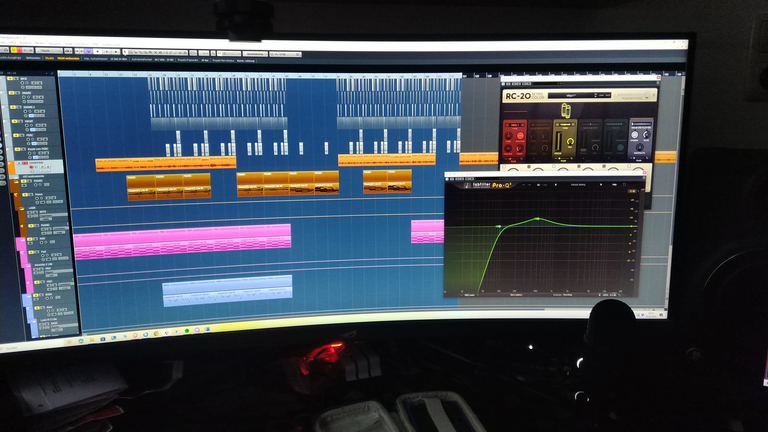Select the first gold piano clip group
Screen dimensions: 768x432
point(168,187)
